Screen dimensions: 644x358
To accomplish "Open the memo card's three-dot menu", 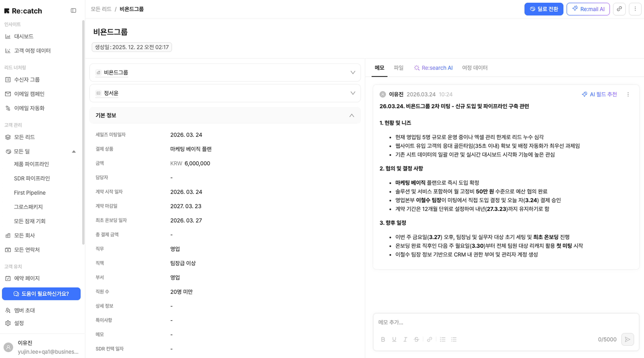I will 628,94.
